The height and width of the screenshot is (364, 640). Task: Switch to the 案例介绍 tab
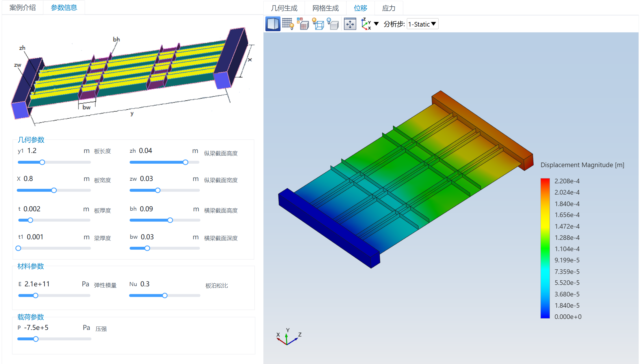[23, 8]
